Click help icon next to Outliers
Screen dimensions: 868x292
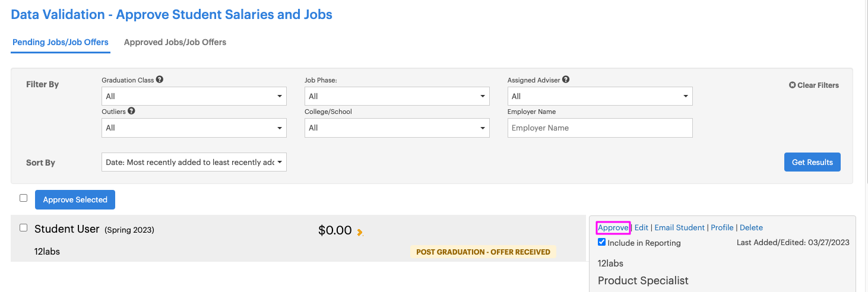click(131, 111)
